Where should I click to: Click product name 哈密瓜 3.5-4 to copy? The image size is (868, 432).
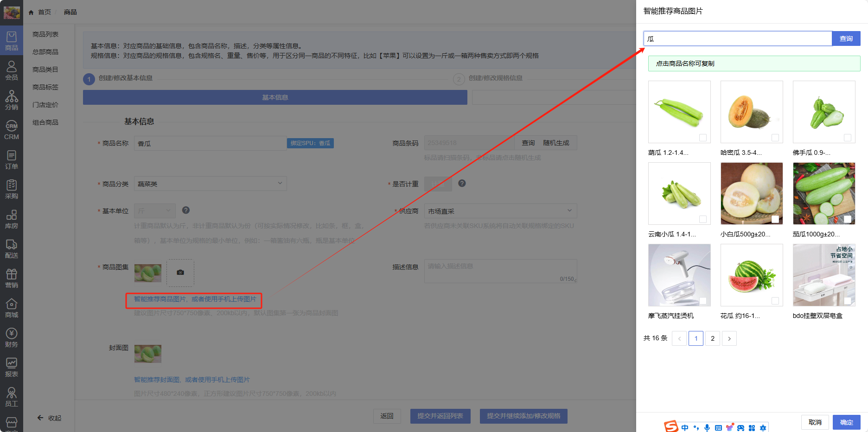[741, 152]
